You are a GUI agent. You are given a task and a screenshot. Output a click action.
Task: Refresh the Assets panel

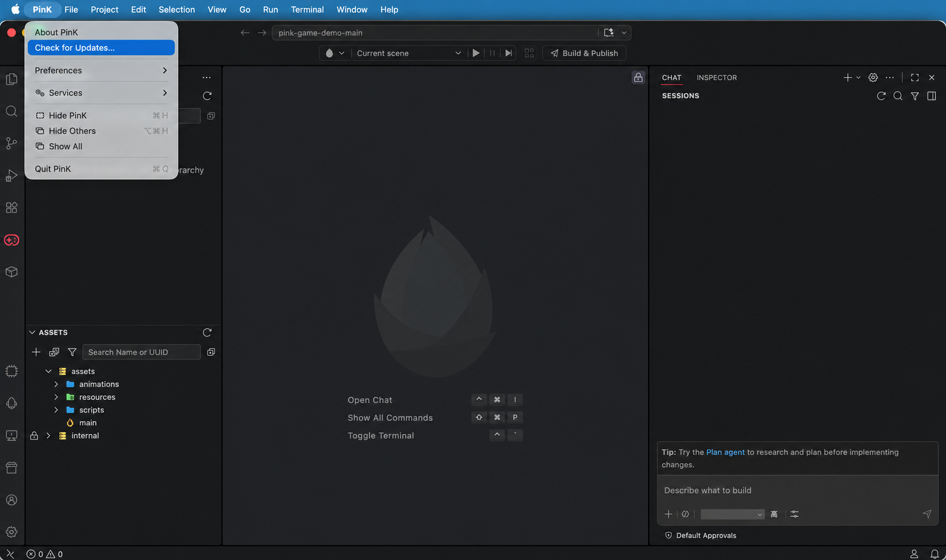coord(207,333)
